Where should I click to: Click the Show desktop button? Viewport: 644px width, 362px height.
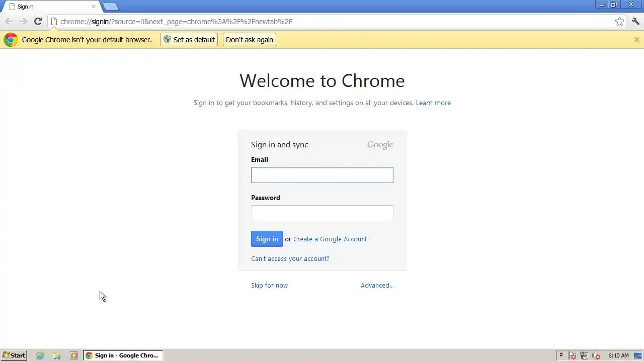(638, 355)
